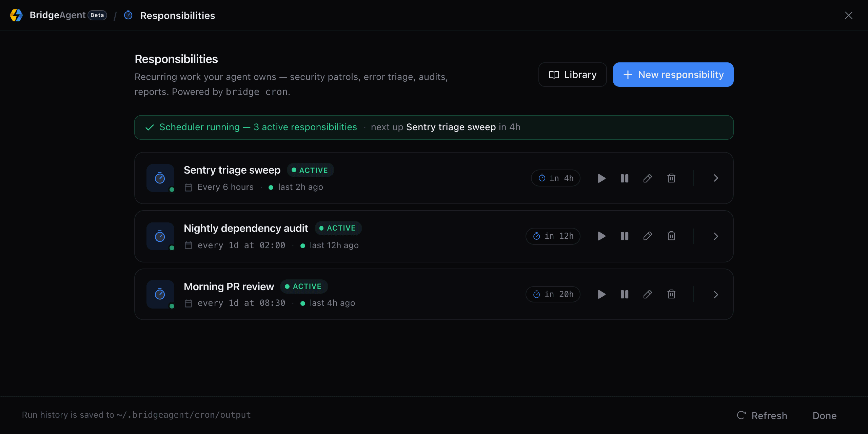
Task: Click Sentry triage sweep ACTIVE status badge
Action: click(310, 170)
